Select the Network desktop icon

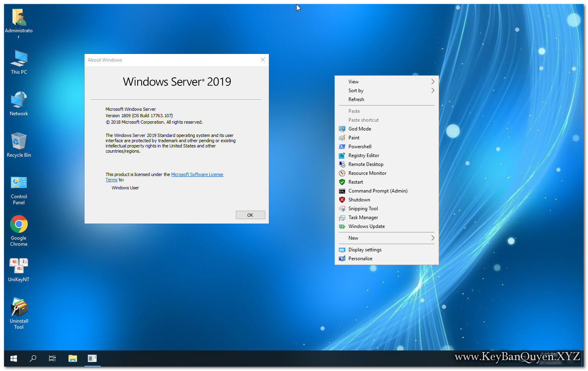coord(19,104)
